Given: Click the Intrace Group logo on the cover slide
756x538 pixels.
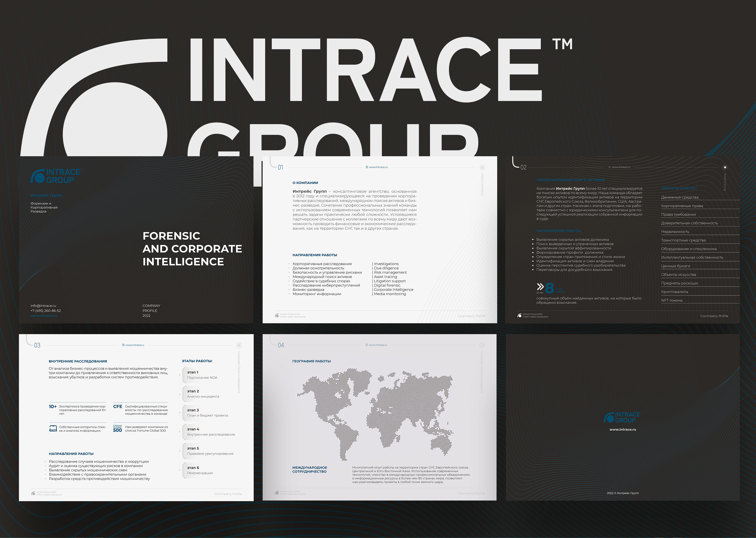Looking at the screenshot, I should [x=55, y=176].
